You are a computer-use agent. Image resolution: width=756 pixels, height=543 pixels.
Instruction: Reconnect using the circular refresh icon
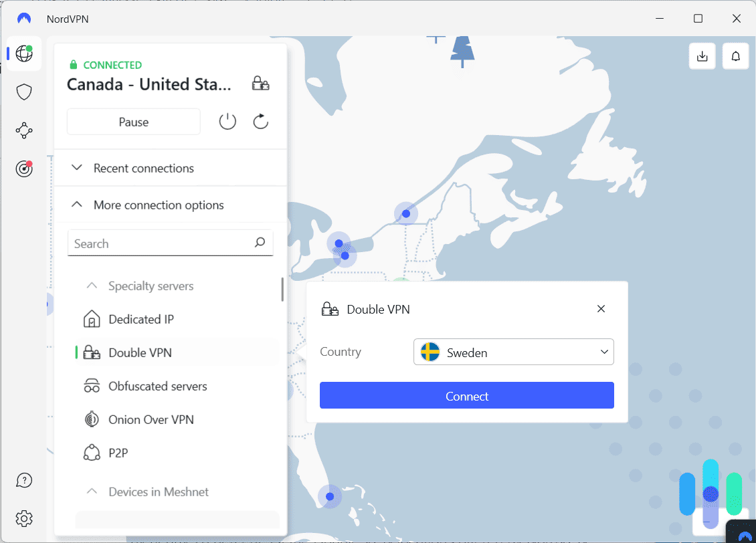pyautogui.click(x=260, y=121)
